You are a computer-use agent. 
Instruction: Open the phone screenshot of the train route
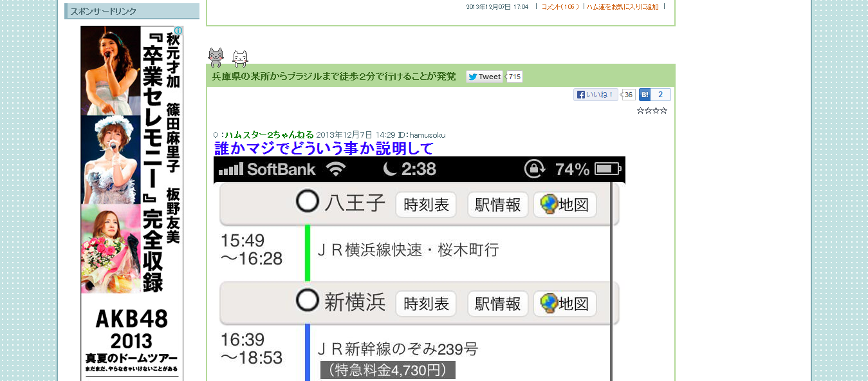420,268
